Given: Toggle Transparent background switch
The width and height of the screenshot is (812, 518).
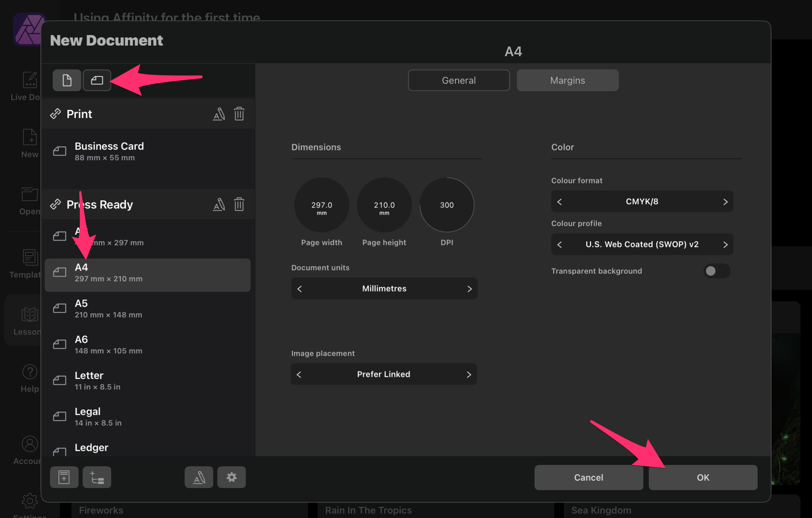Looking at the screenshot, I should [x=716, y=271].
